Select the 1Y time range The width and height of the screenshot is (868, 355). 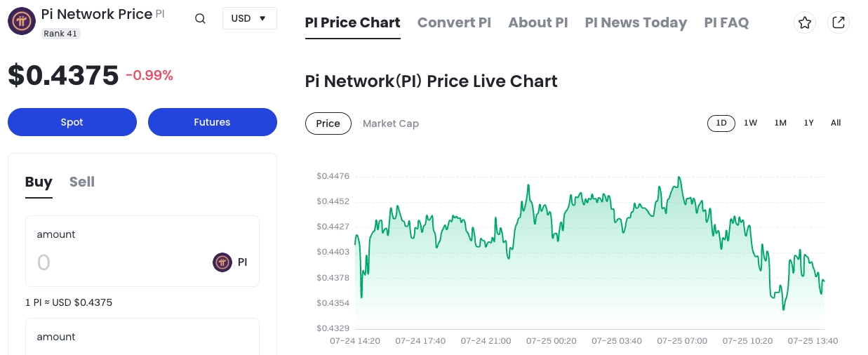pos(808,123)
